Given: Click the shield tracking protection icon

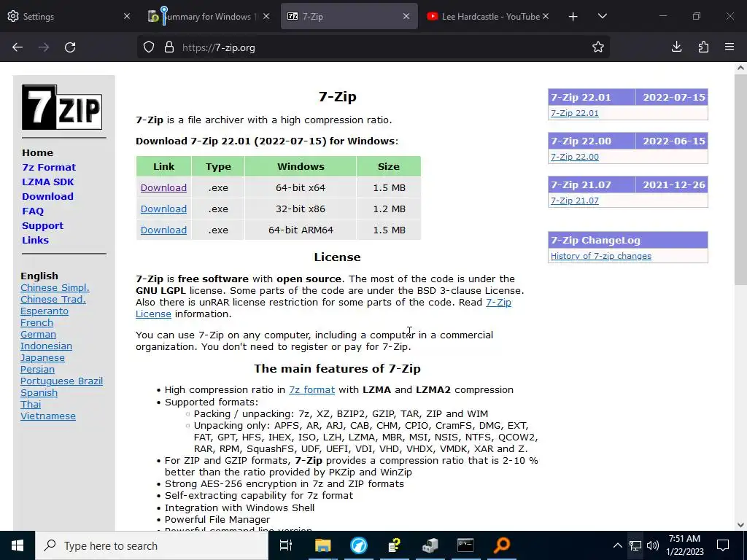Looking at the screenshot, I should pyautogui.click(x=149, y=47).
